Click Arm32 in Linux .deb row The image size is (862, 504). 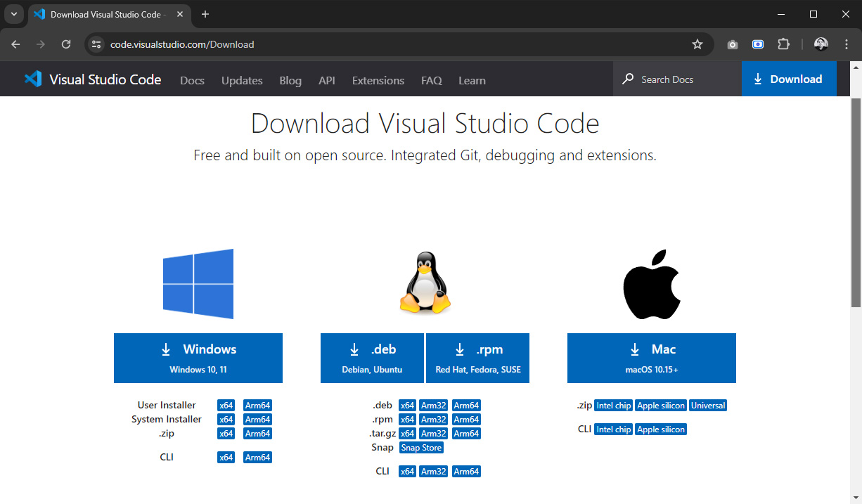[x=434, y=406]
